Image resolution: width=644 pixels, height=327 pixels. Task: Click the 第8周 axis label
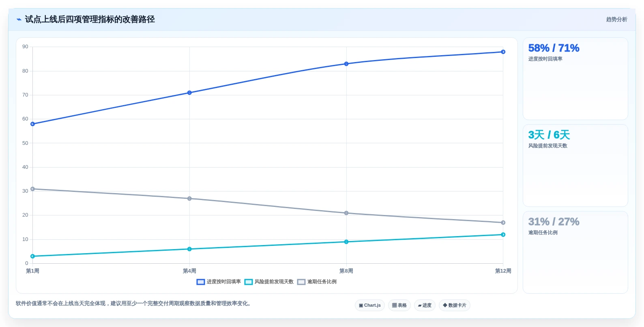click(346, 271)
